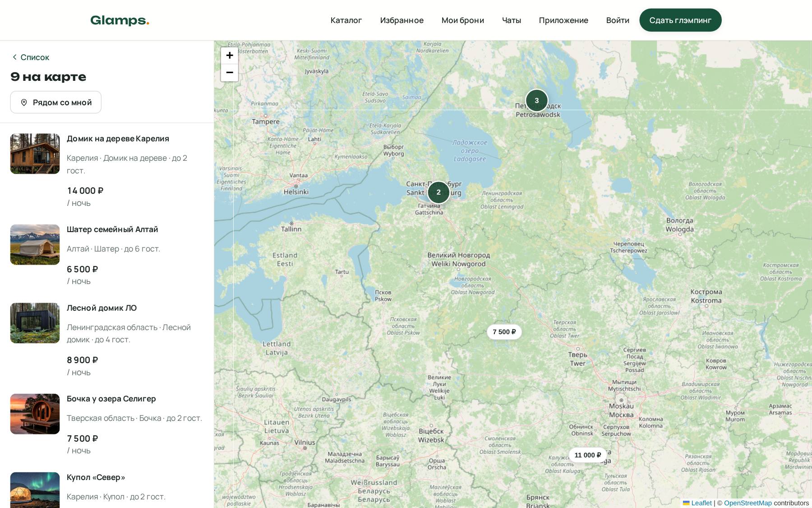Open the Чаты section
Viewport: 812px width, 508px height.
pos(512,20)
